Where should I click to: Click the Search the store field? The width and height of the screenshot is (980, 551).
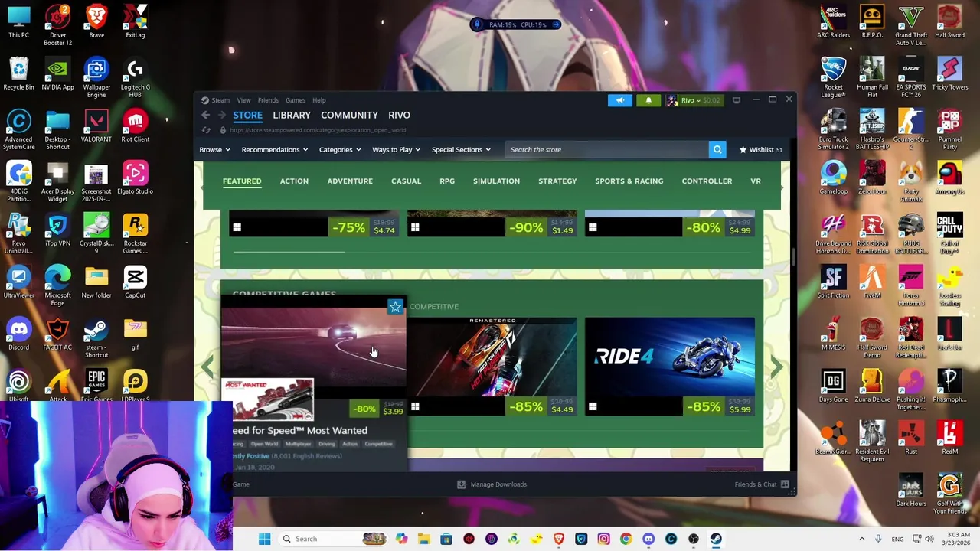[x=606, y=150]
